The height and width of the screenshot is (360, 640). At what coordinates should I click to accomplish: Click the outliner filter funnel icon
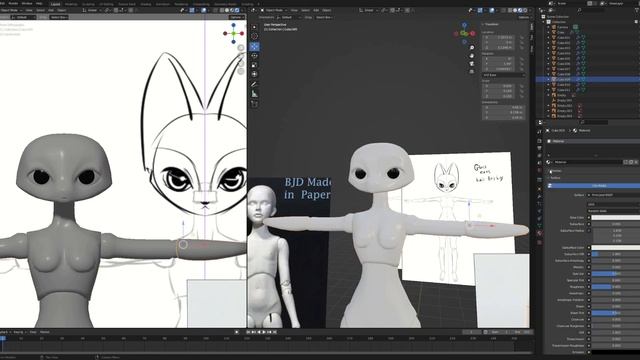(637, 10)
